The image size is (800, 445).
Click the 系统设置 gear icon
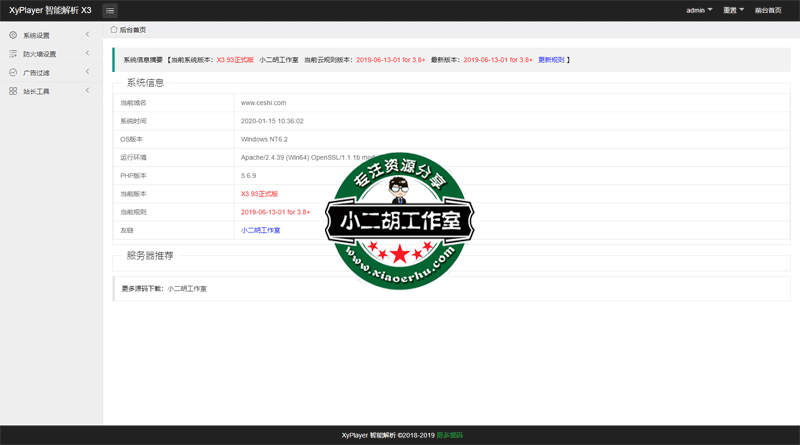click(13, 35)
